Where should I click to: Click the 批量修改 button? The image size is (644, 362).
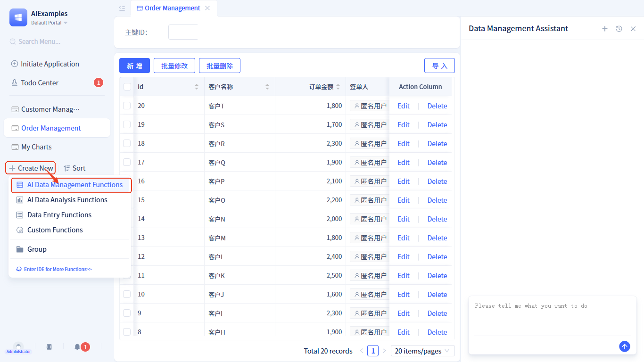click(x=174, y=66)
